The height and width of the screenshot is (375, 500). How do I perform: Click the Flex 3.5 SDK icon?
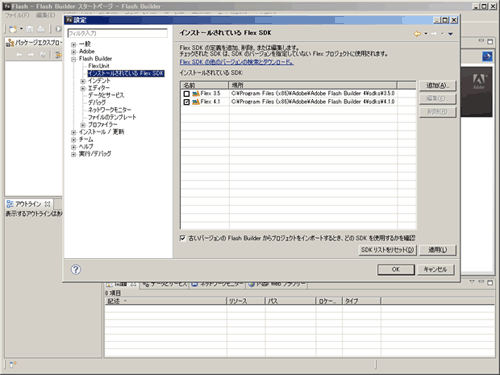196,94
